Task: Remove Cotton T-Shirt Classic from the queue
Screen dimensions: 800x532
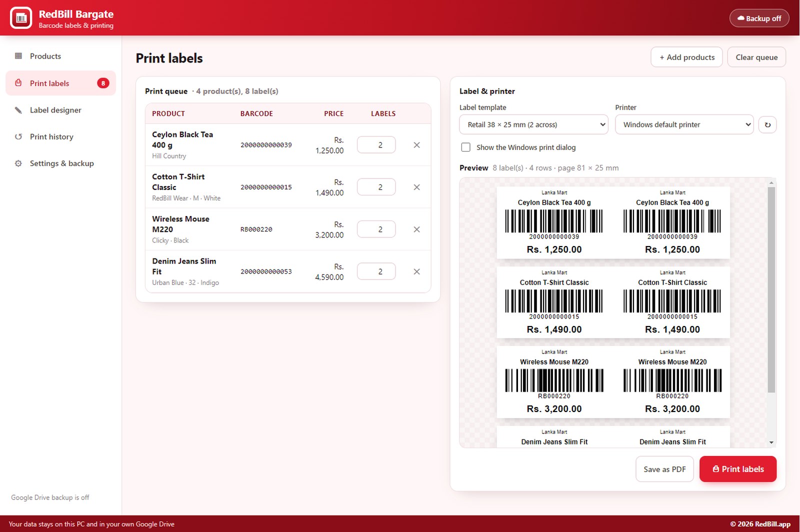Action: point(416,187)
